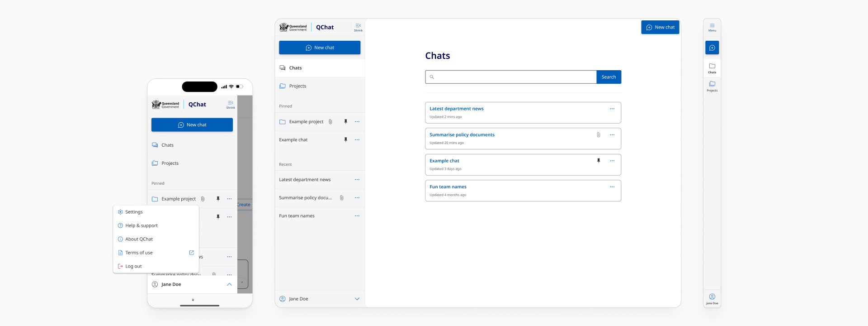The image size is (868, 326).
Task: Open Summarise policy documents chat card
Action: [x=523, y=139]
